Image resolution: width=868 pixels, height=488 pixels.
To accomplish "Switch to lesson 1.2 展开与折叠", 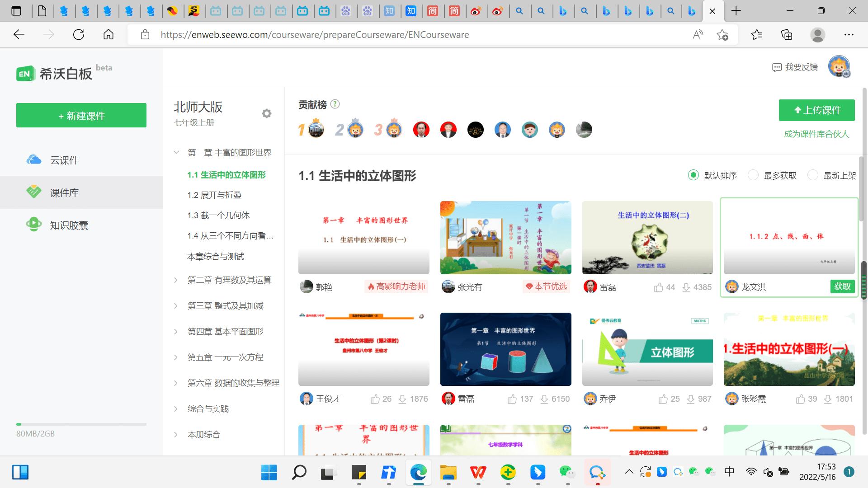I will [x=215, y=195].
